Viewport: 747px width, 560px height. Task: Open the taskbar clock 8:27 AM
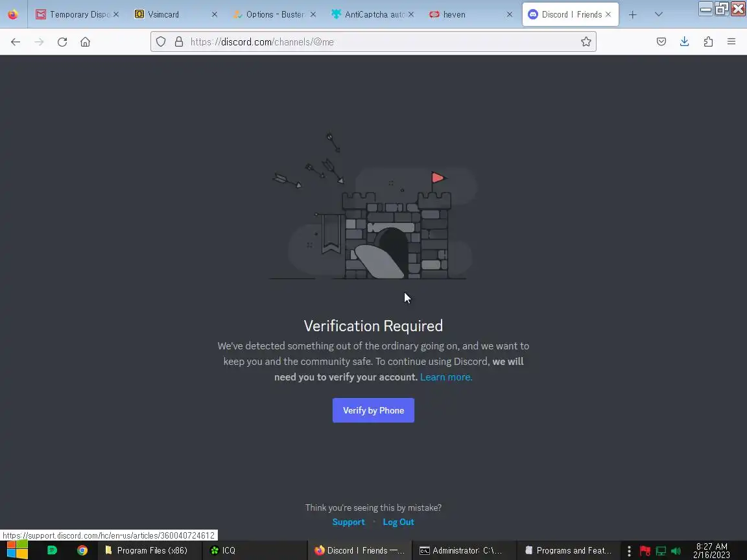click(712, 550)
